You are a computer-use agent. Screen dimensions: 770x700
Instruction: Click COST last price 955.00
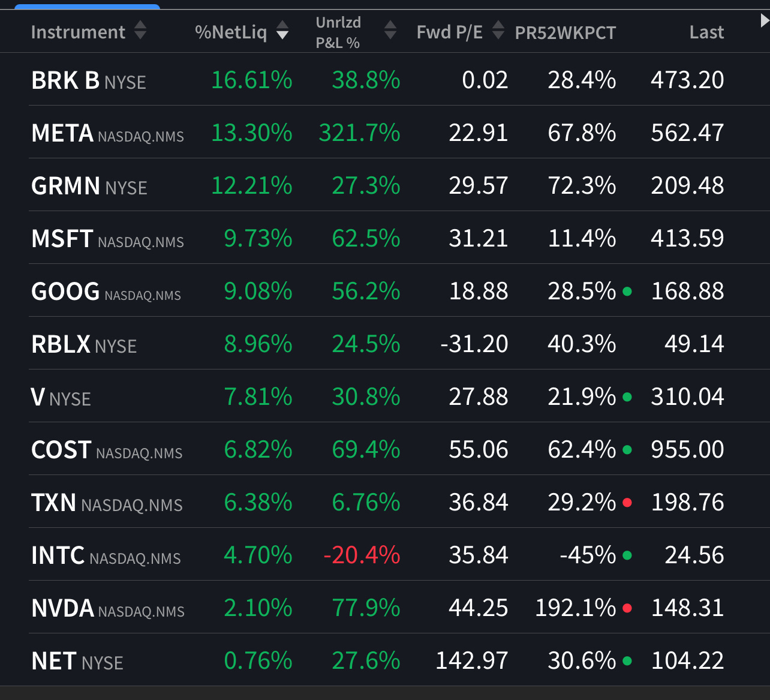(688, 449)
